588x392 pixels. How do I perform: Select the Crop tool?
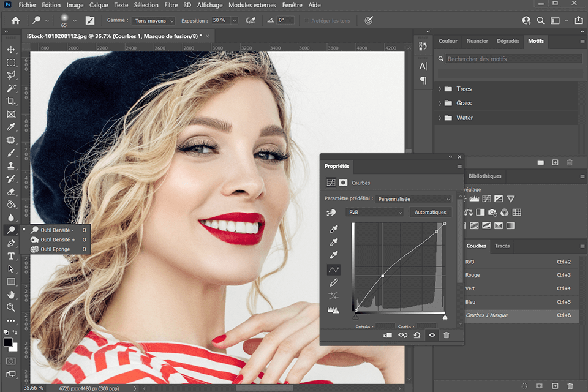[11, 101]
